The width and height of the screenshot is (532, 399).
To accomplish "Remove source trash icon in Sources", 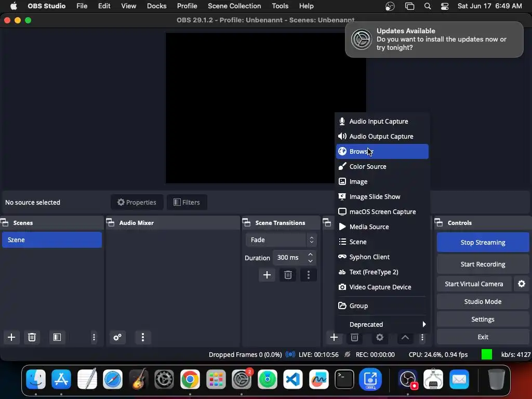I will pyautogui.click(x=354, y=337).
